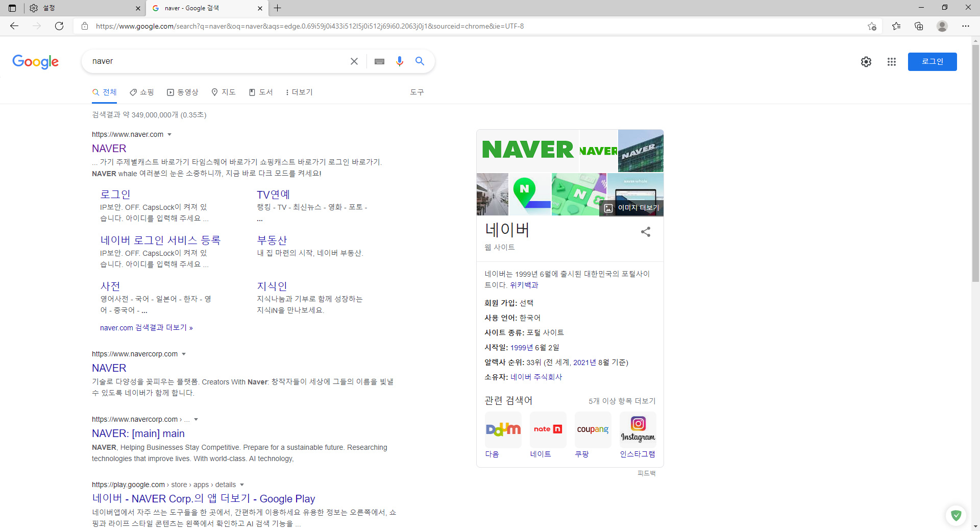Start voice search with the microphone icon
Screen dimensions: 980x531
click(x=400, y=61)
